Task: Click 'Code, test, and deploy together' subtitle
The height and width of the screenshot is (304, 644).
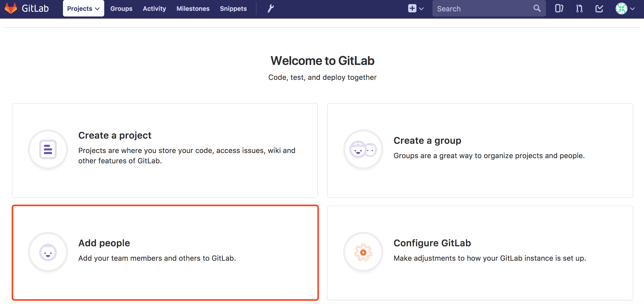Action: pos(323,77)
